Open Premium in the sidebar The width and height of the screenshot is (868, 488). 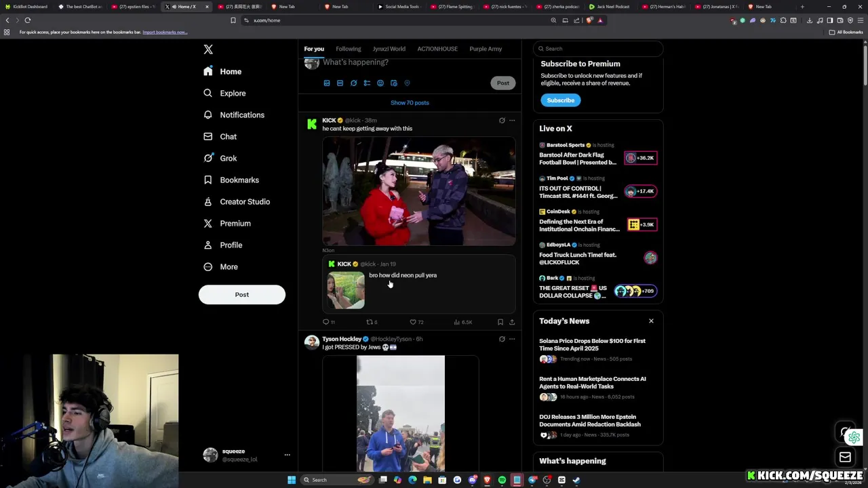227,223
